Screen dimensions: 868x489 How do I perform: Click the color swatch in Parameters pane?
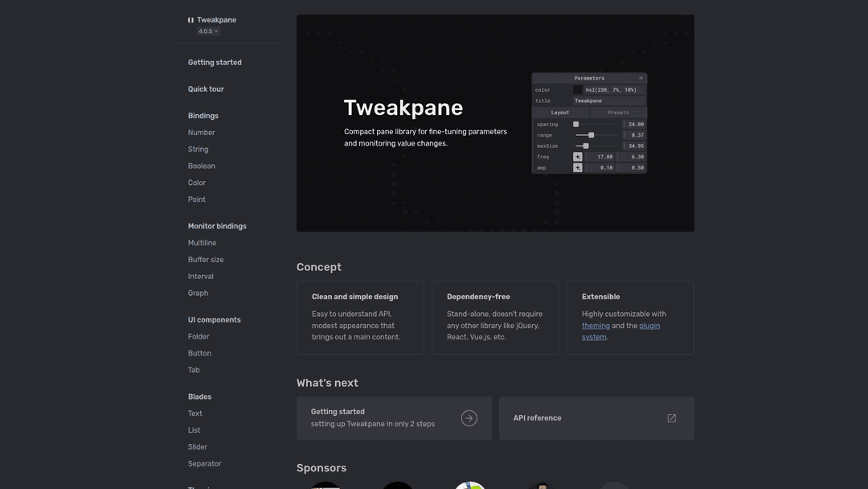[x=577, y=90]
